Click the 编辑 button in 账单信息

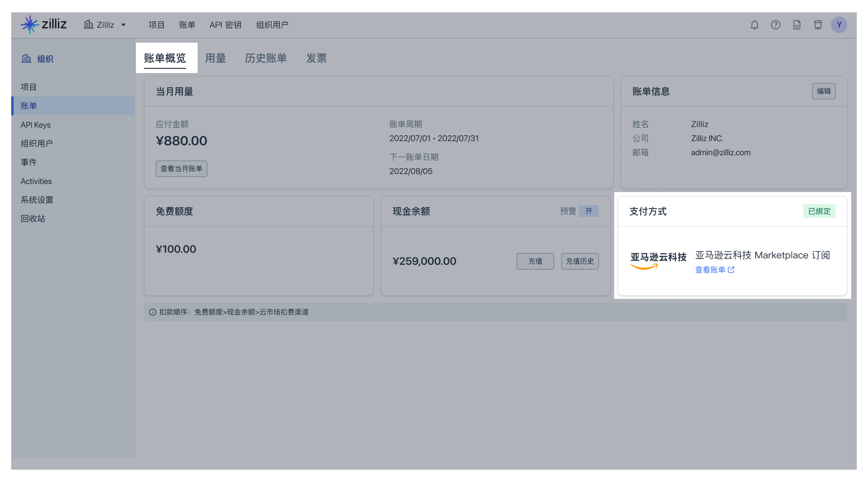point(823,91)
